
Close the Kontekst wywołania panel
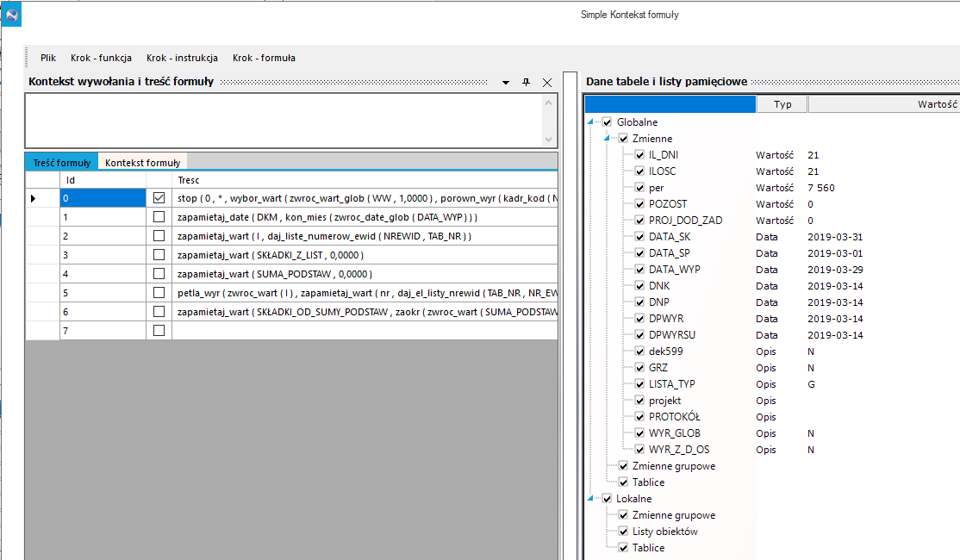(547, 83)
